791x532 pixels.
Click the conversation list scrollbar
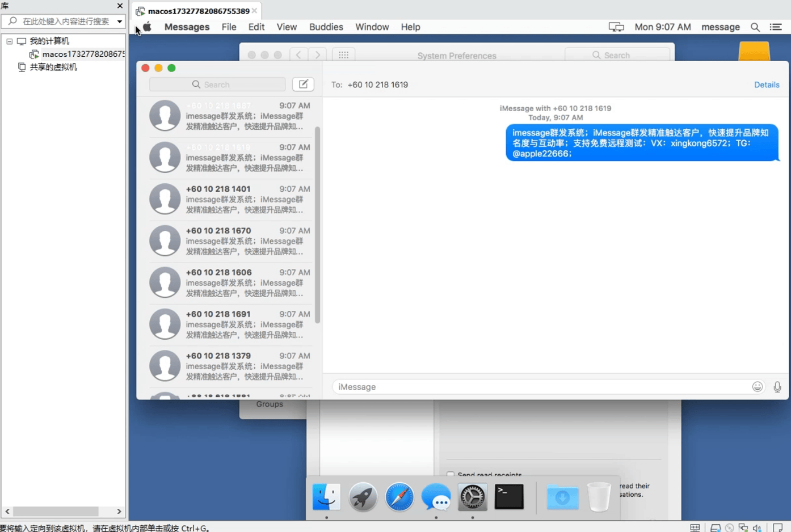[317, 225]
